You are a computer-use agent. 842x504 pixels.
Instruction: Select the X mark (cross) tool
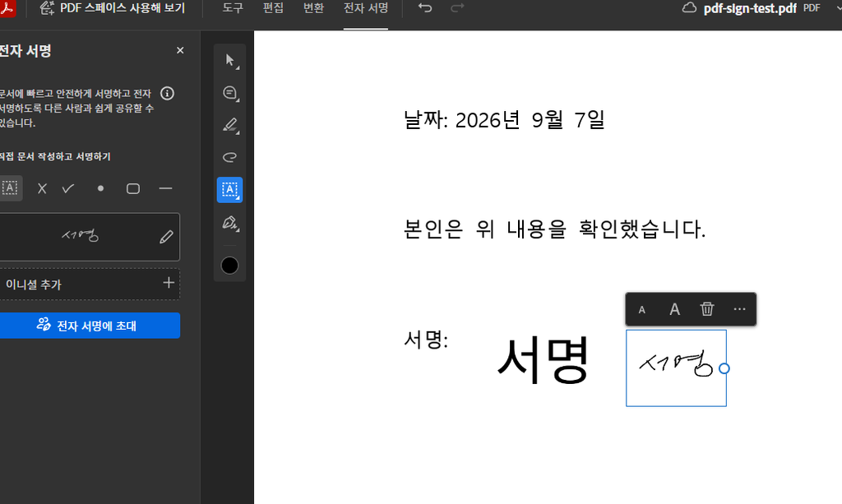[x=42, y=188]
